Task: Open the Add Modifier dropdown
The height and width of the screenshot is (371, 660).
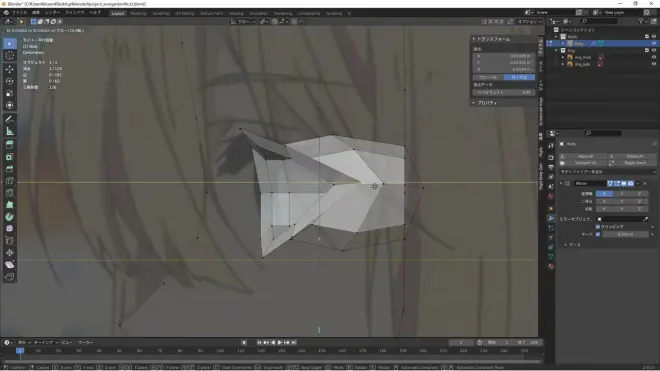Action: pyautogui.click(x=607, y=172)
